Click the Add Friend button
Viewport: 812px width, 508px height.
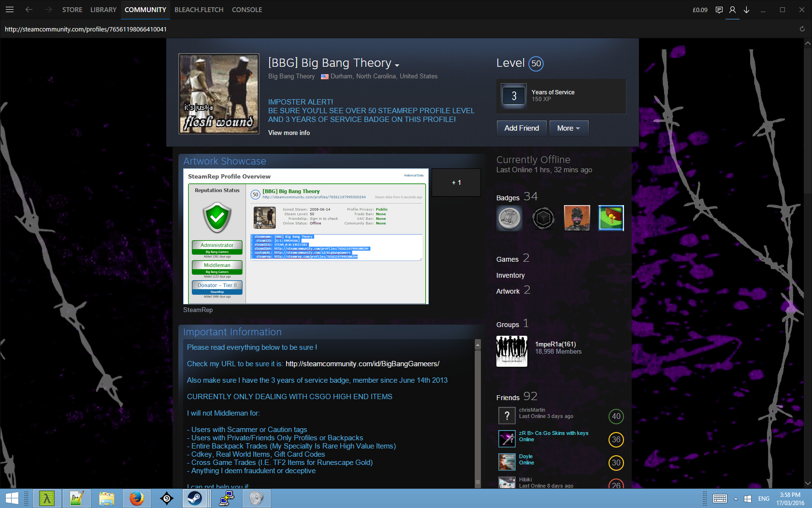[521, 128]
